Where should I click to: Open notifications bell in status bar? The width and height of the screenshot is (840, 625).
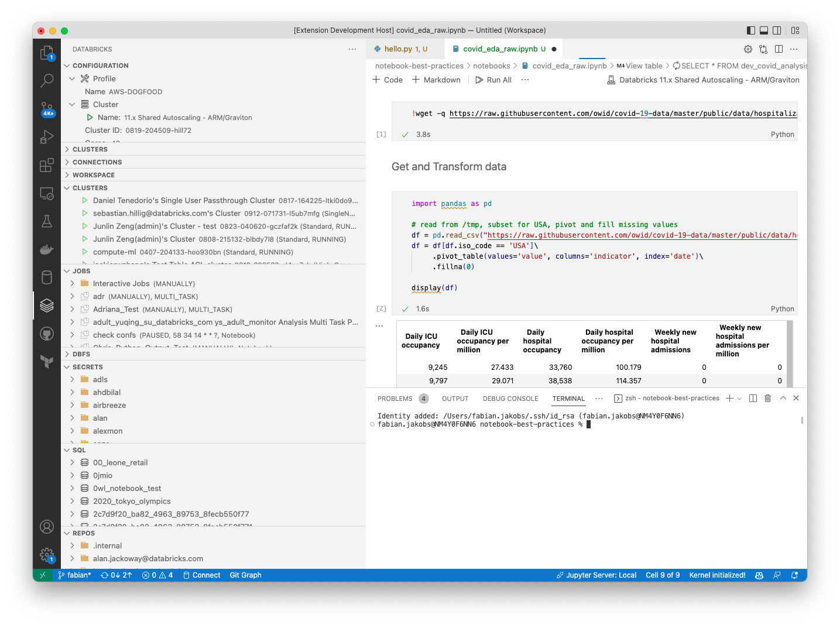click(794, 575)
